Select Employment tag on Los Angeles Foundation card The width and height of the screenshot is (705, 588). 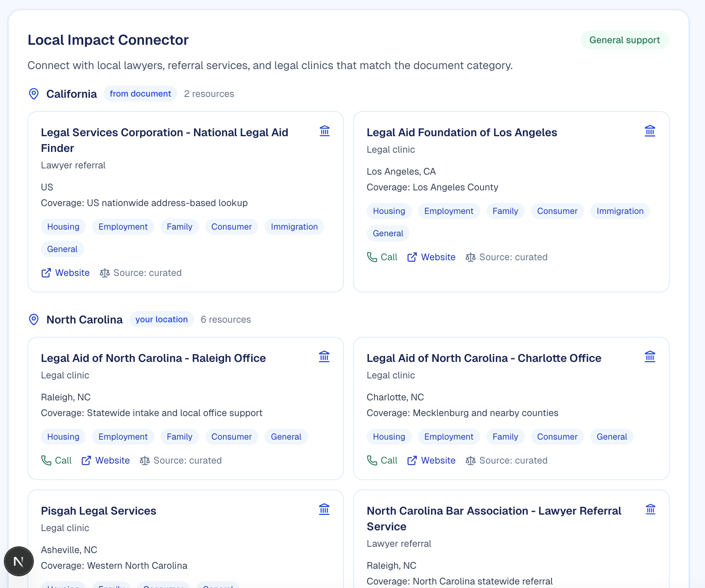[449, 211]
